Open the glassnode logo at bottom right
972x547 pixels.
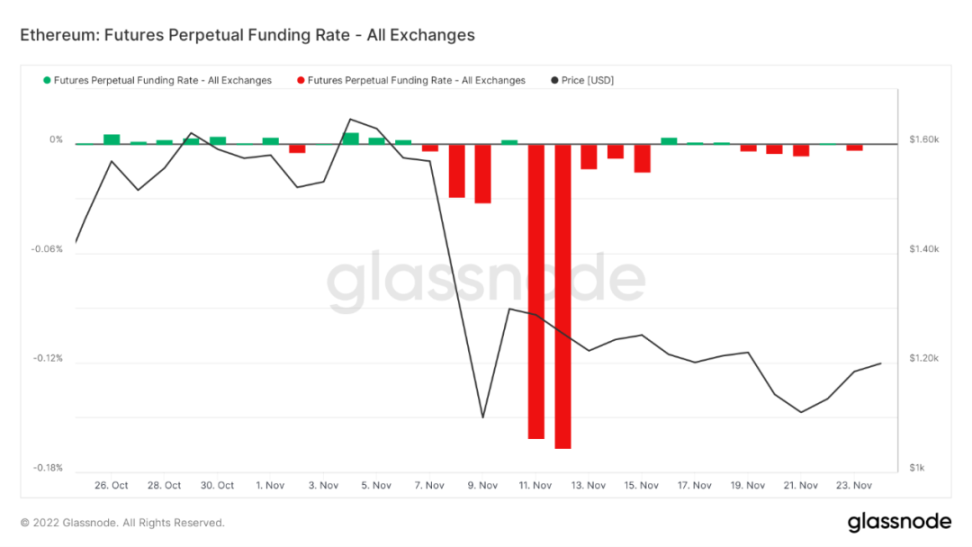[x=899, y=522]
